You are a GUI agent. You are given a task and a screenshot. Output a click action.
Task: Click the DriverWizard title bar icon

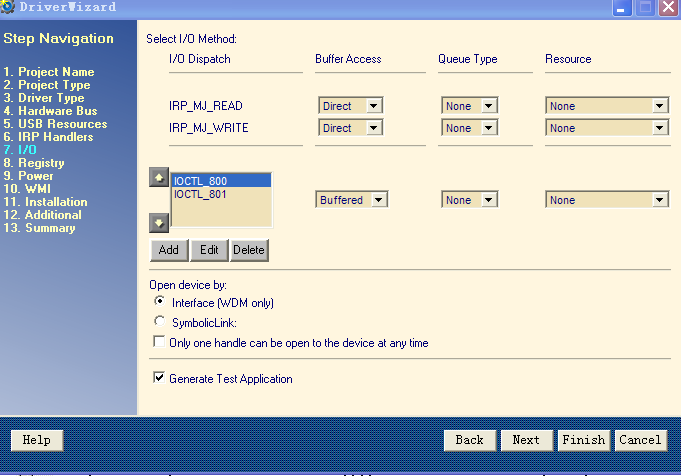click(10, 7)
